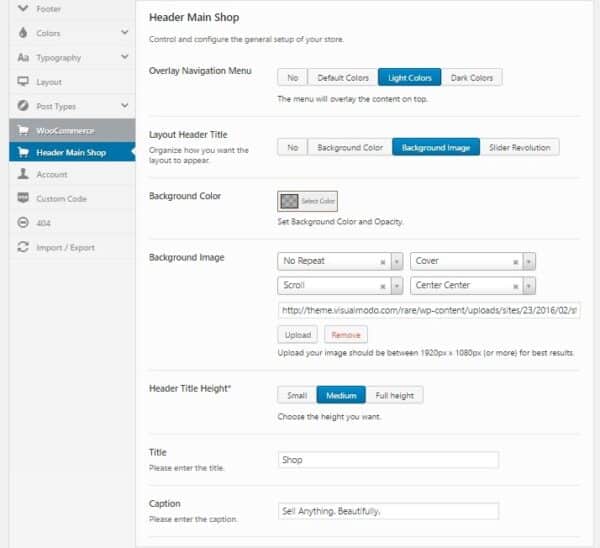
Task: Expand the Typography section chevron
Action: point(124,57)
